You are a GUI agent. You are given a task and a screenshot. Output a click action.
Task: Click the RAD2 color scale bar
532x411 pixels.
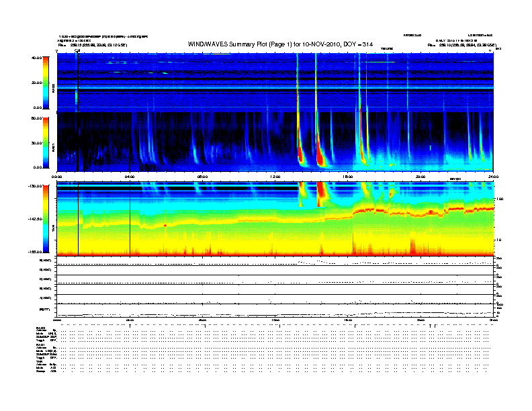point(46,82)
